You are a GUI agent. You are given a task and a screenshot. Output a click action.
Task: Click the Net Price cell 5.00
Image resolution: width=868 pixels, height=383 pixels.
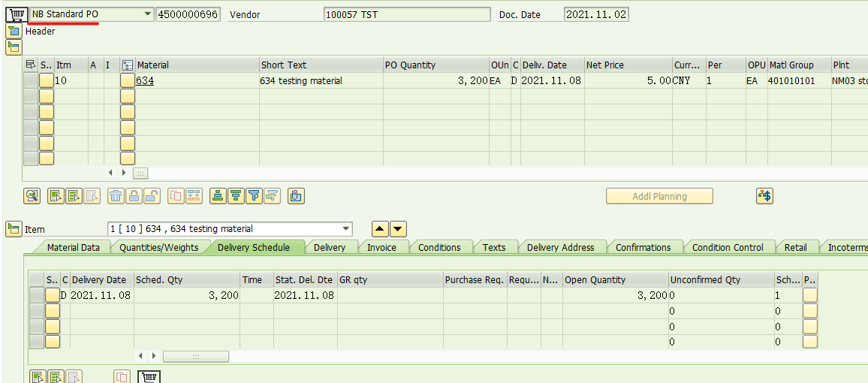click(x=628, y=81)
